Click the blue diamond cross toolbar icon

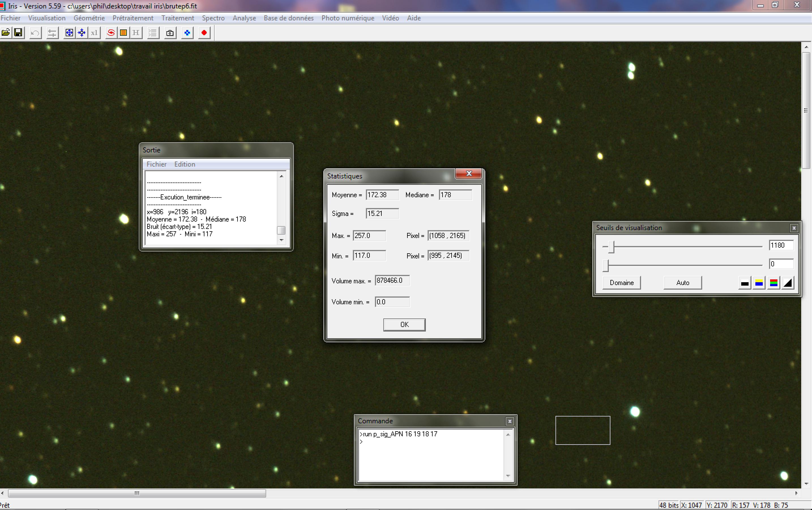coord(187,33)
